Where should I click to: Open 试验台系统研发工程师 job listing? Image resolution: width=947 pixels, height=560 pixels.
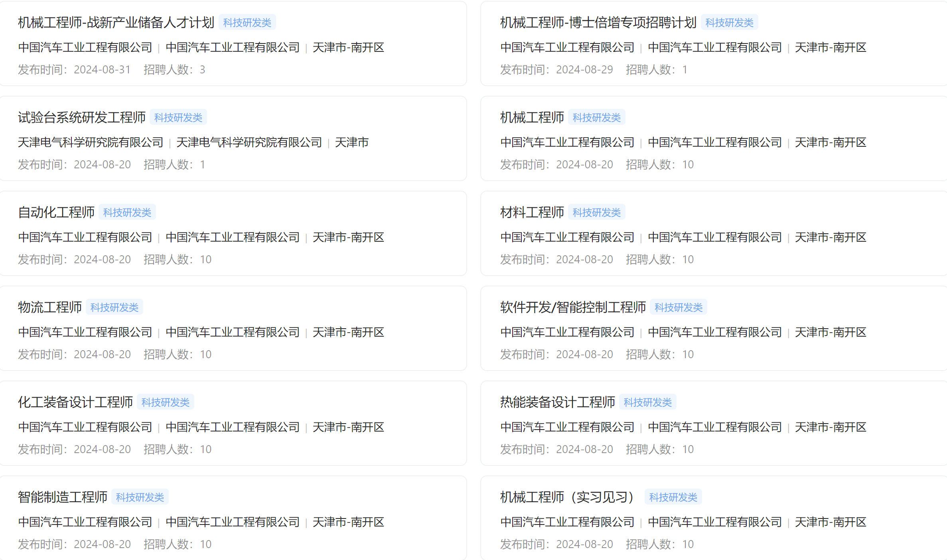click(x=82, y=118)
